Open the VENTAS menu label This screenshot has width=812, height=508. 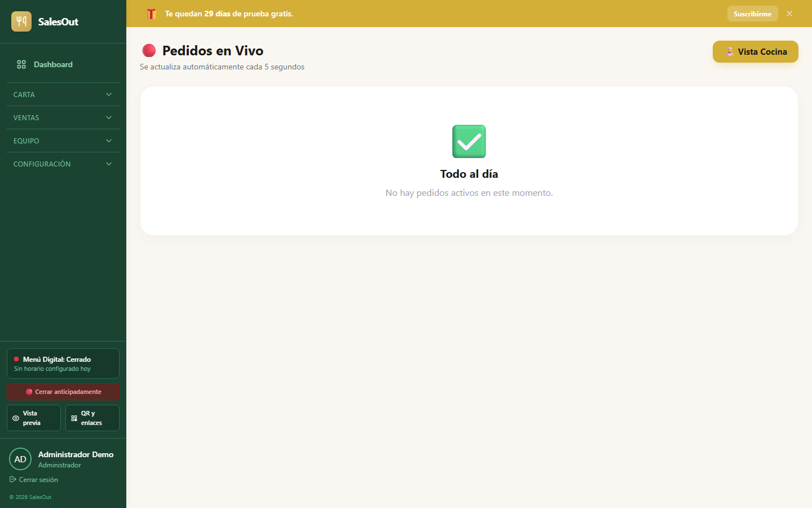click(27, 117)
